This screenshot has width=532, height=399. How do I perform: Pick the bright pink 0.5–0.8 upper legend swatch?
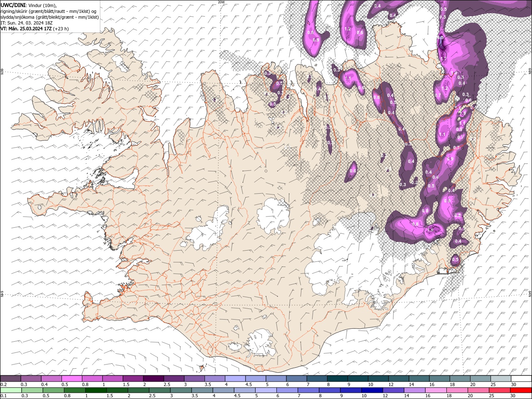pos(71,379)
